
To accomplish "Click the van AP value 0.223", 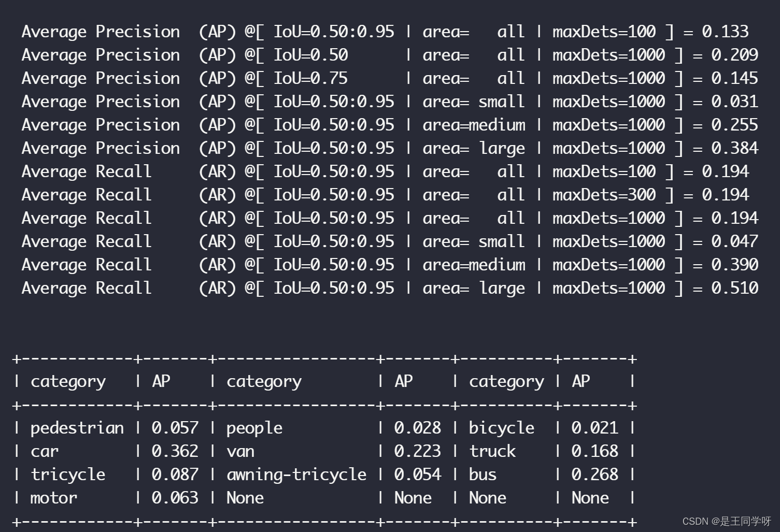I will (417, 451).
